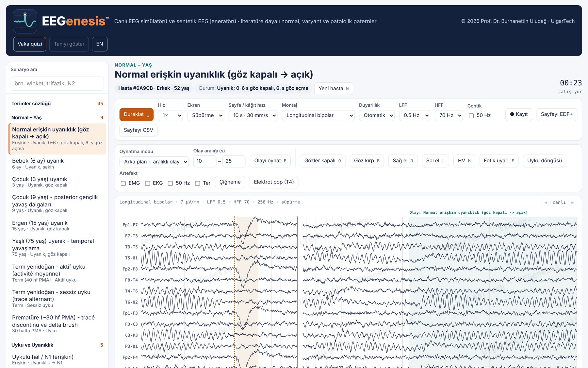
Task: Enable the 50 Hz notch filter checkbox
Action: (x=471, y=115)
